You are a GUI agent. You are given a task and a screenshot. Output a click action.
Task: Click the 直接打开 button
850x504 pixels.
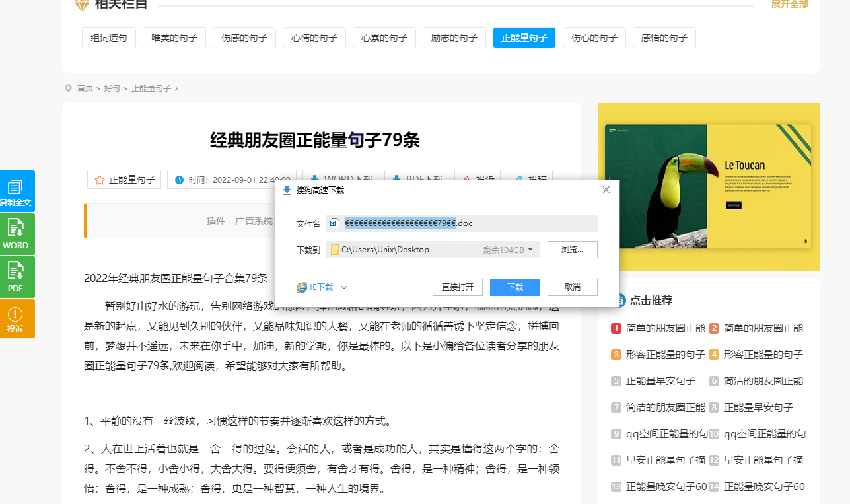pos(458,287)
